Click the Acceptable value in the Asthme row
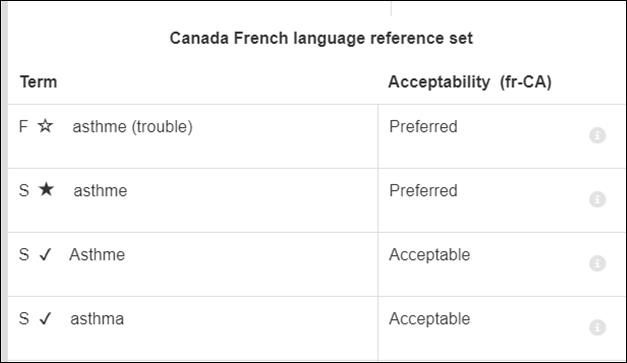Image resolution: width=627 pixels, height=363 pixels. tap(429, 255)
